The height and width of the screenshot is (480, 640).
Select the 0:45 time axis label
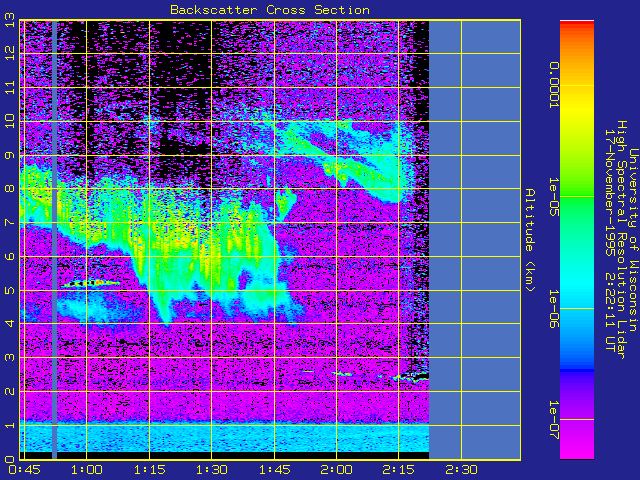(24, 470)
